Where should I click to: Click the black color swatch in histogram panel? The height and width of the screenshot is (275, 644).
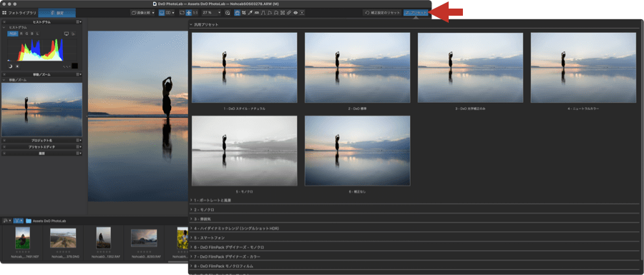click(74, 66)
